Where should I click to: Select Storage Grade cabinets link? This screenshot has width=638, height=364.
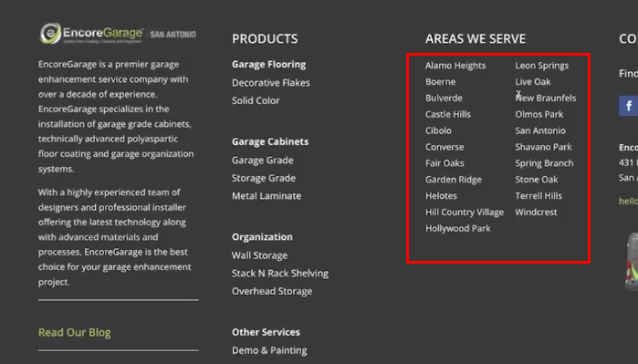click(x=264, y=178)
